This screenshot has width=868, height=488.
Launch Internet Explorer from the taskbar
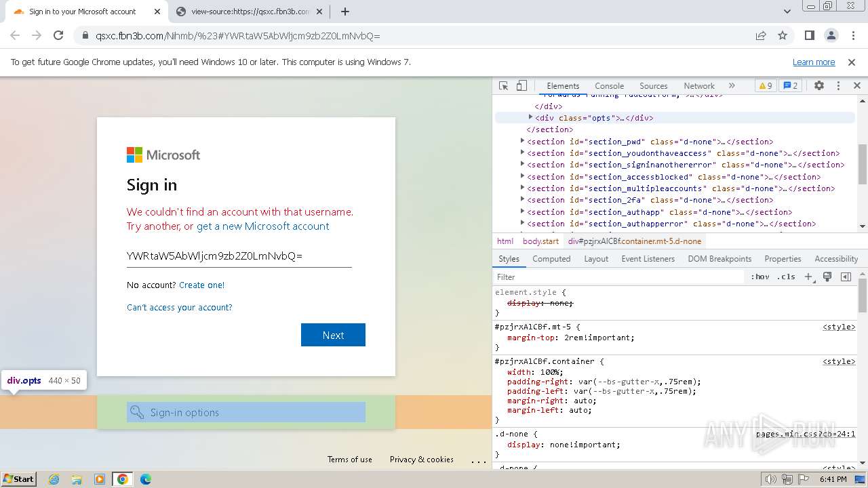(54, 479)
